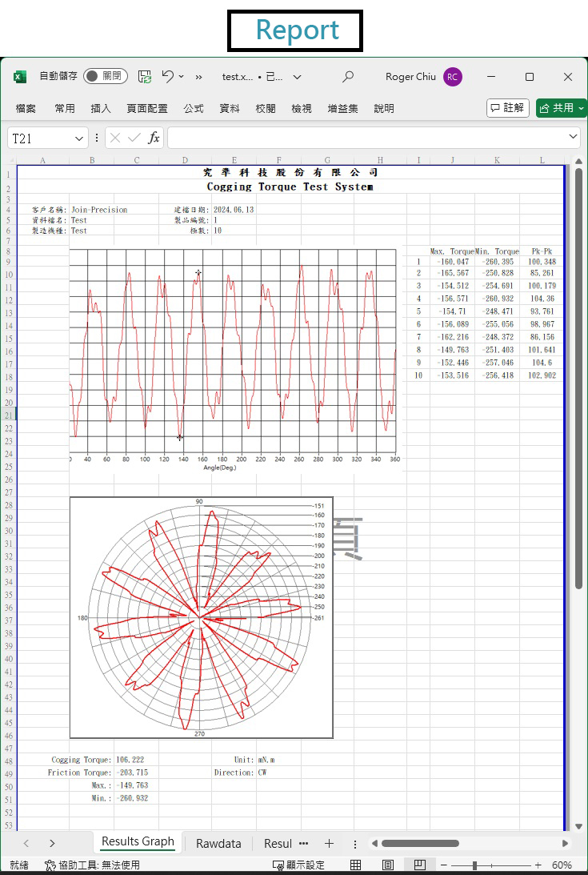Click the vertical scroll down arrow

pos(578,825)
